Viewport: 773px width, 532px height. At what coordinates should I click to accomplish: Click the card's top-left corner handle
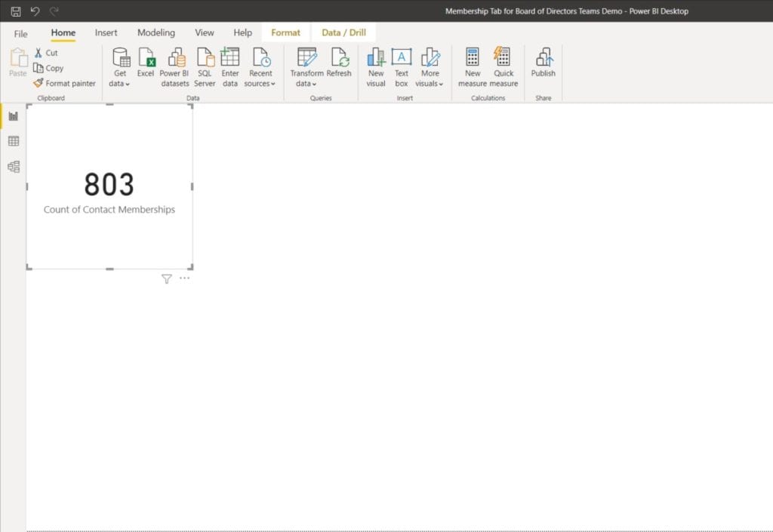(x=29, y=106)
